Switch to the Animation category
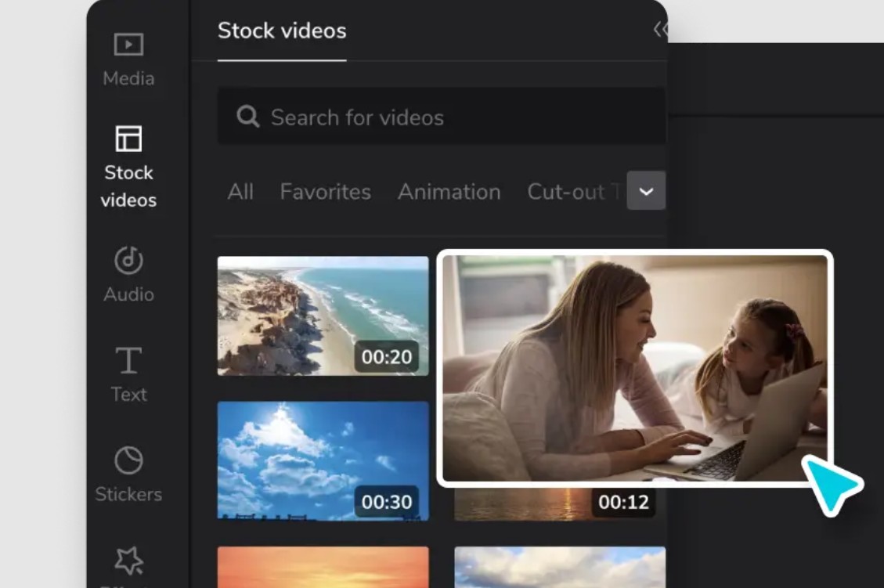 pyautogui.click(x=449, y=192)
